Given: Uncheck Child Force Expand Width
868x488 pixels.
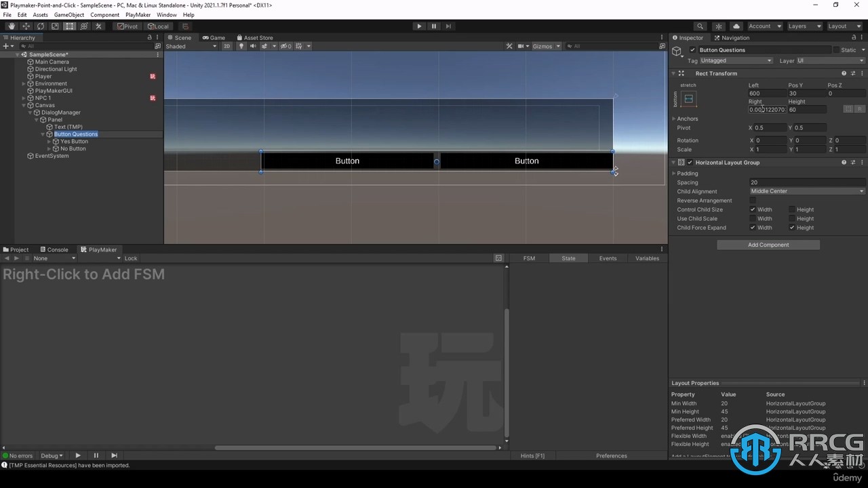Looking at the screenshot, I should click(x=753, y=228).
